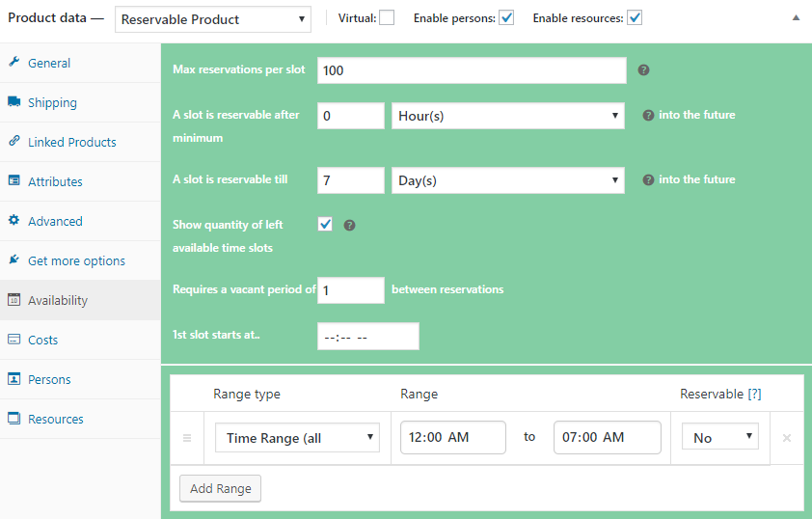This screenshot has height=519, width=812.
Task: Toggle the Virtual checkbox
Action: [x=387, y=17]
